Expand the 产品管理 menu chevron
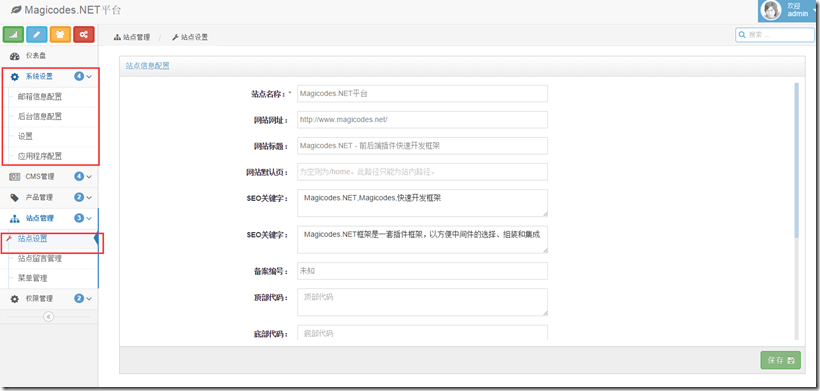The height and width of the screenshot is (391, 820). [x=89, y=198]
